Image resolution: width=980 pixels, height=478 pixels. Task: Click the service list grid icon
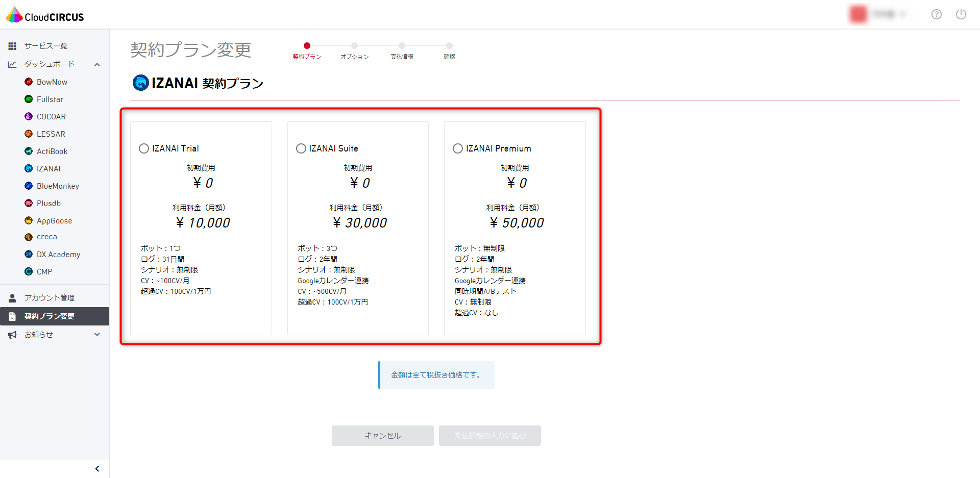[12, 46]
